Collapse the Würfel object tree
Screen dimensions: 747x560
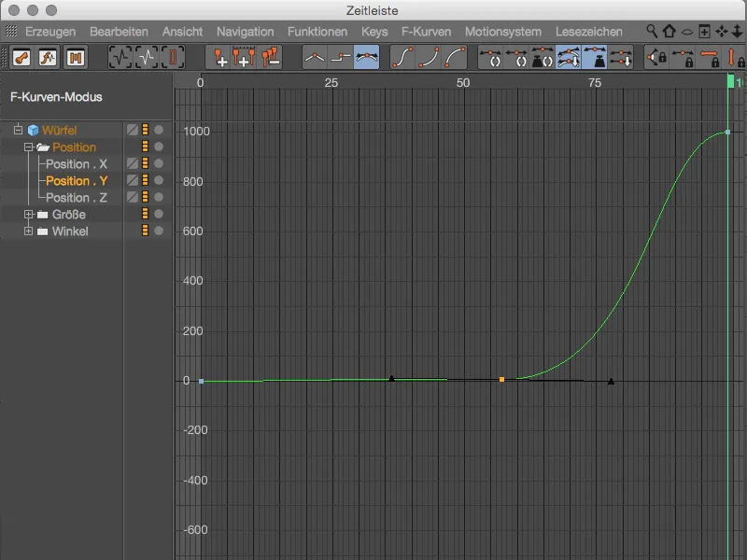pyautogui.click(x=18, y=130)
